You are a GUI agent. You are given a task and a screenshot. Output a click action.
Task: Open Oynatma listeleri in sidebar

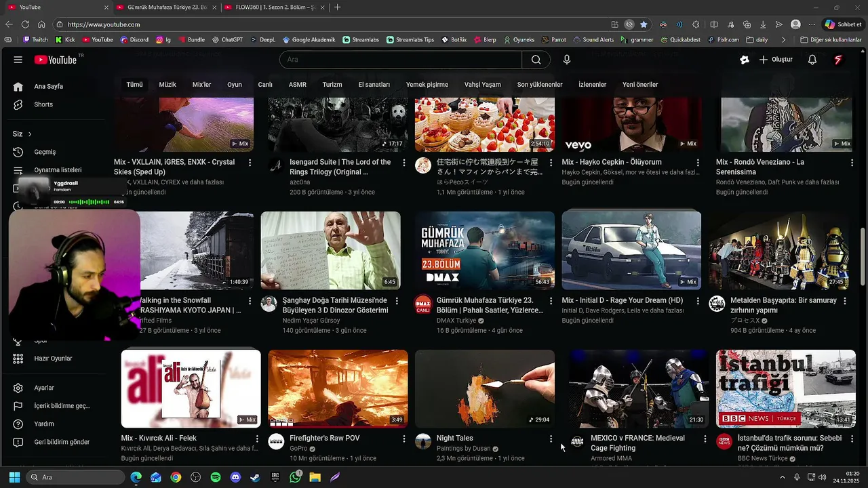pyautogui.click(x=57, y=170)
